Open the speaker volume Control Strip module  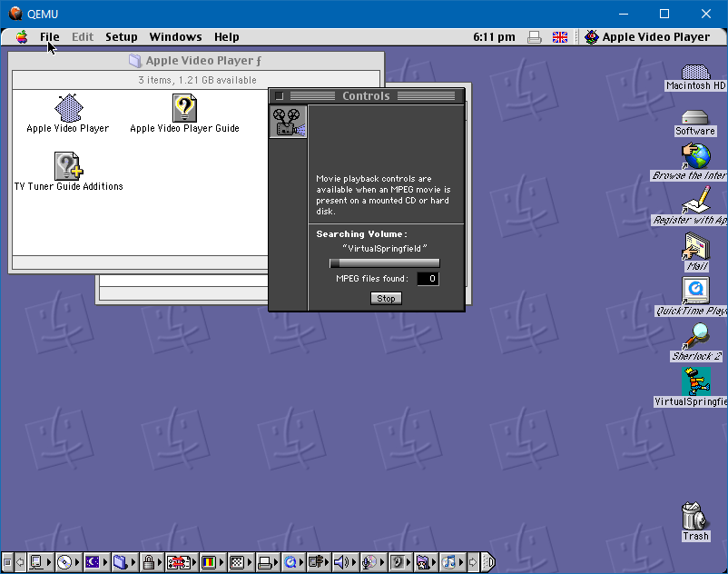[343, 562]
